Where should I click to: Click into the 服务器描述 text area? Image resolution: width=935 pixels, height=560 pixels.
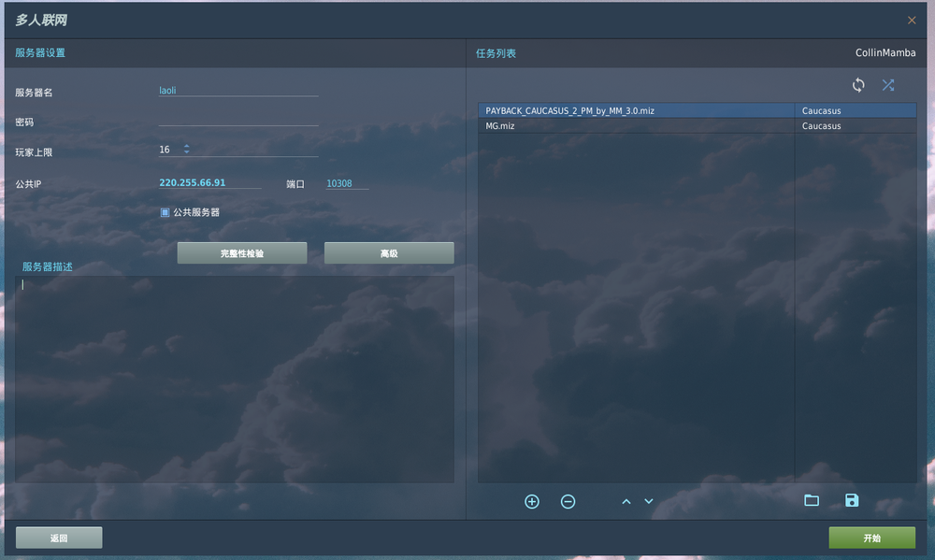pos(235,379)
